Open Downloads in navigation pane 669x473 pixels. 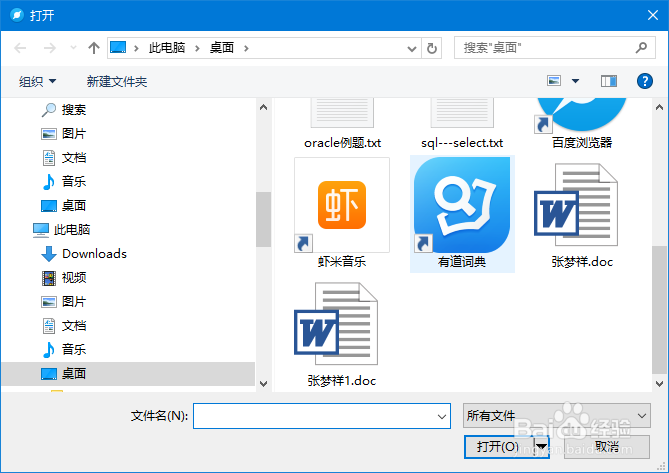pos(84,253)
